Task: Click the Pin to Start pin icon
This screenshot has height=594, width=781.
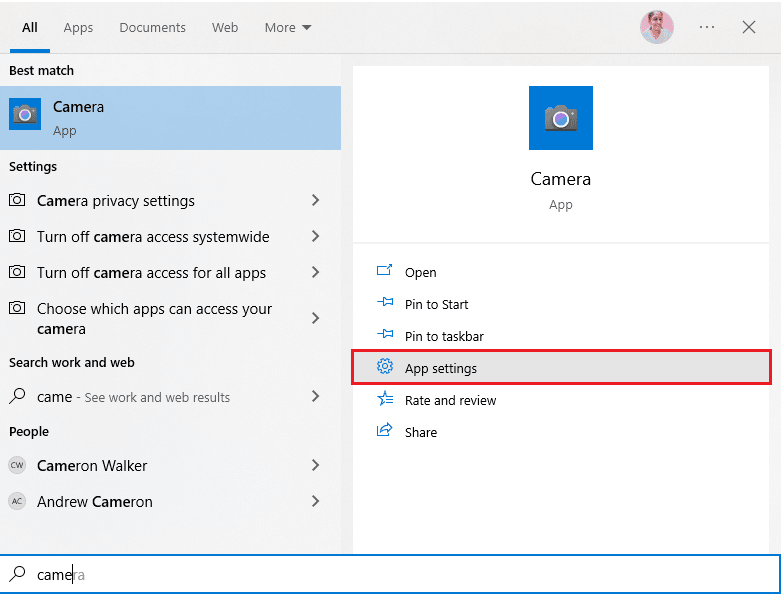Action: coord(384,304)
